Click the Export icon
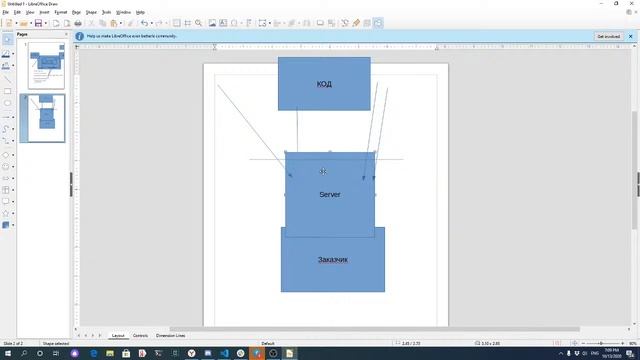This screenshot has height=360, width=640. pyautogui.click(x=56, y=23)
